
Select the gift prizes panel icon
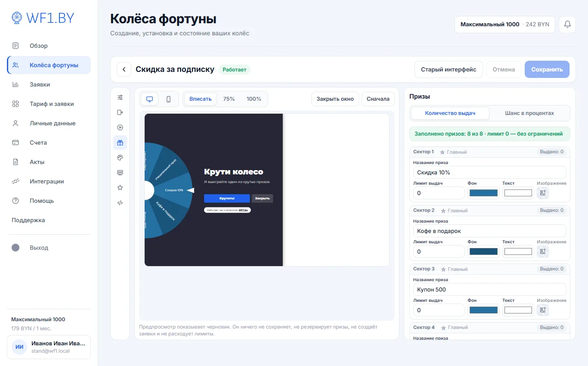[120, 143]
